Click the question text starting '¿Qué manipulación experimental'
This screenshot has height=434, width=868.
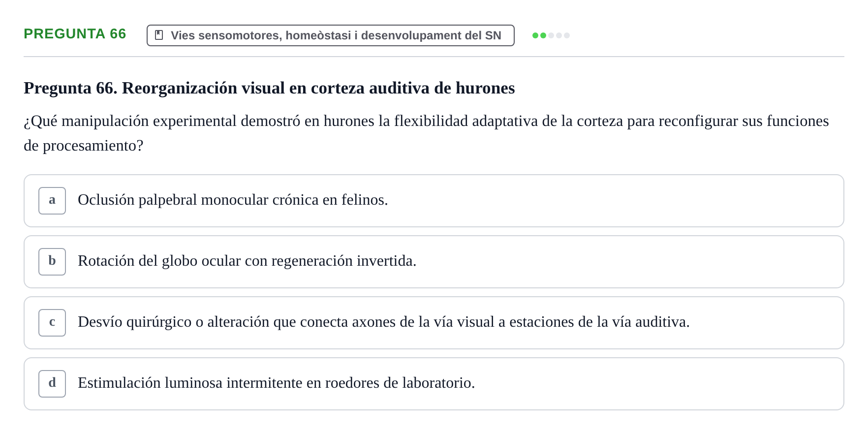pyautogui.click(x=427, y=133)
